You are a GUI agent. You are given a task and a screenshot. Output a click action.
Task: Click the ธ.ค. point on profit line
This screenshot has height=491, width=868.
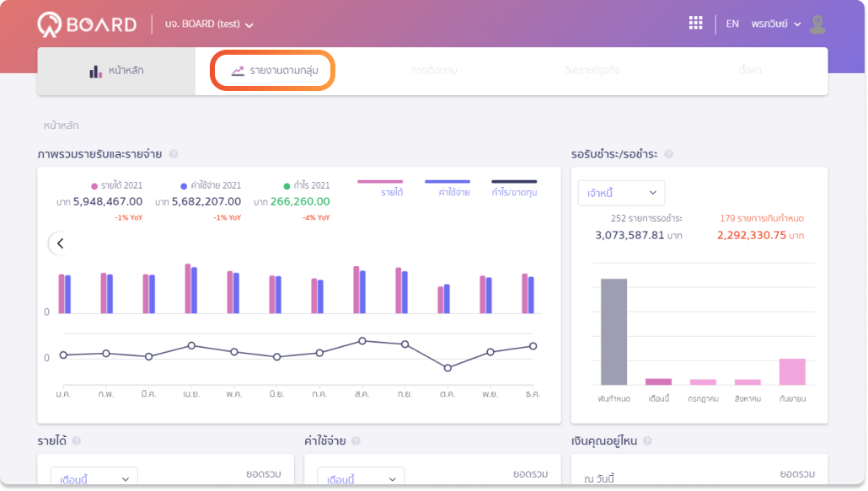tap(533, 346)
